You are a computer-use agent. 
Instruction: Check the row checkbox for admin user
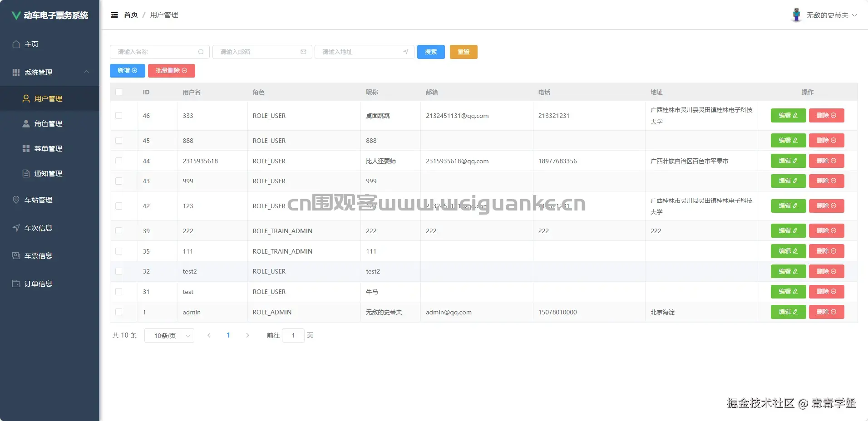point(119,312)
